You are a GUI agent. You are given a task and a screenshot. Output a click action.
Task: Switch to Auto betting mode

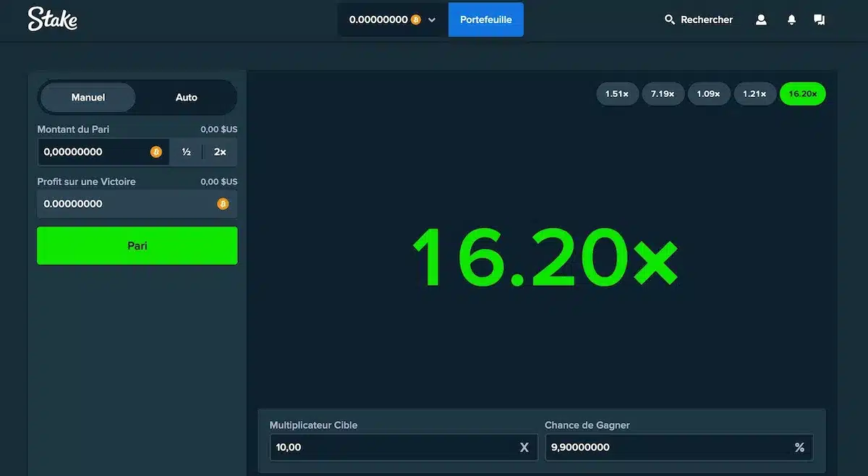(187, 97)
